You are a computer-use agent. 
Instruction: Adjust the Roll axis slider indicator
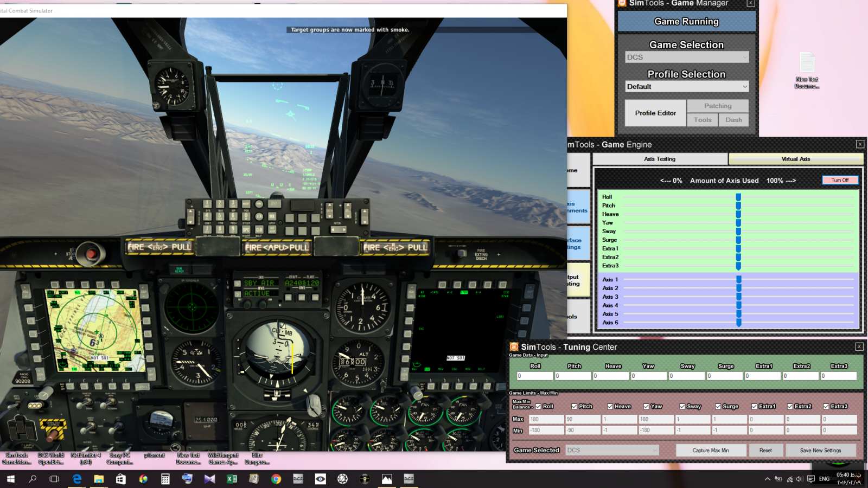coord(738,197)
